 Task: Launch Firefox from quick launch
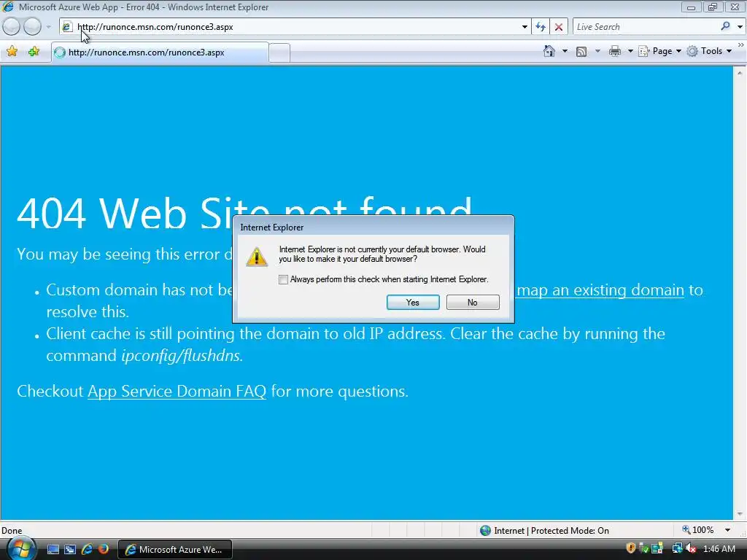point(104,550)
